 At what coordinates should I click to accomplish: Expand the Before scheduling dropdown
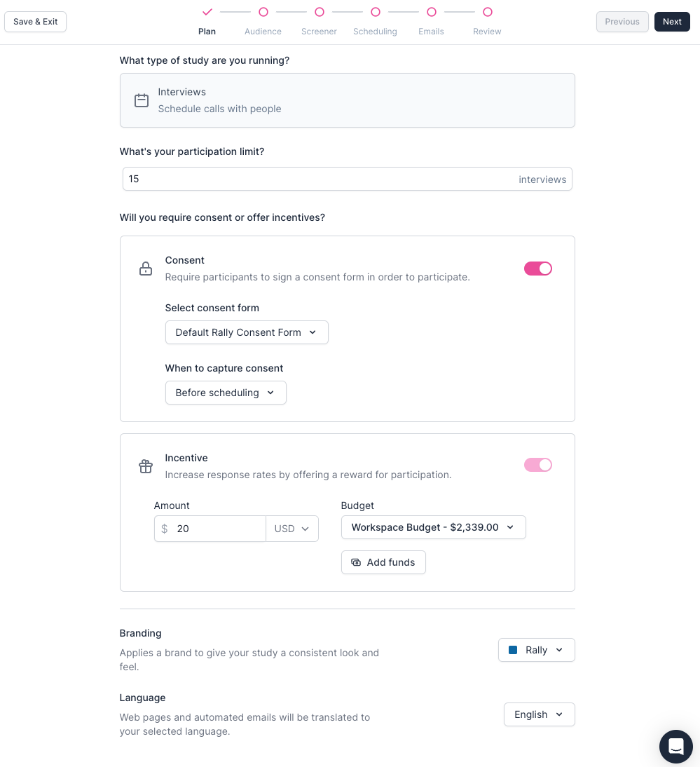click(x=226, y=393)
